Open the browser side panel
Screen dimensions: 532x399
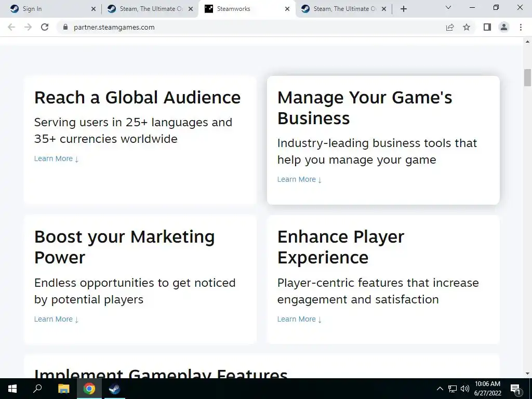(x=487, y=27)
